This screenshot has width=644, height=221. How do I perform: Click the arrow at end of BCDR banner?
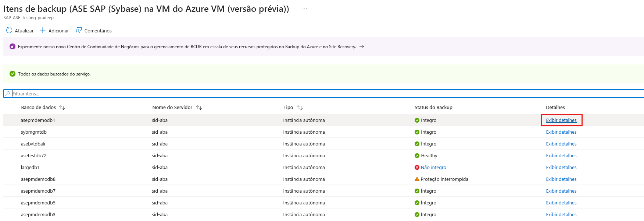(362, 46)
